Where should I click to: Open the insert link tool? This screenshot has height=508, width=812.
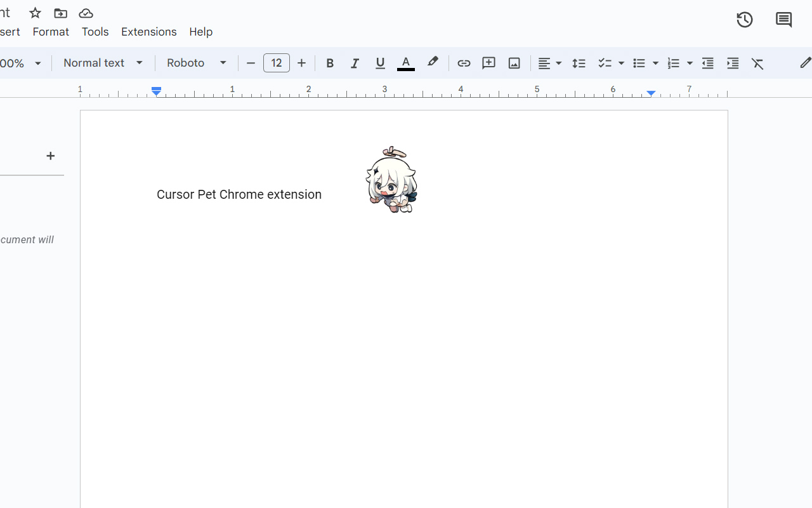(464, 63)
